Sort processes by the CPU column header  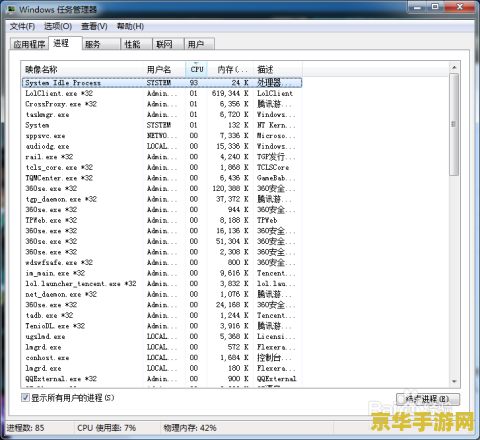tap(196, 69)
